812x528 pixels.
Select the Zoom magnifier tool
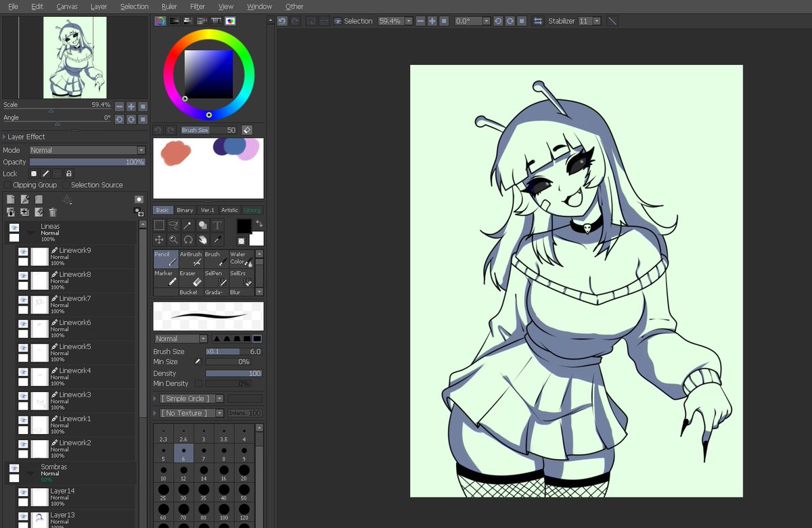point(173,239)
